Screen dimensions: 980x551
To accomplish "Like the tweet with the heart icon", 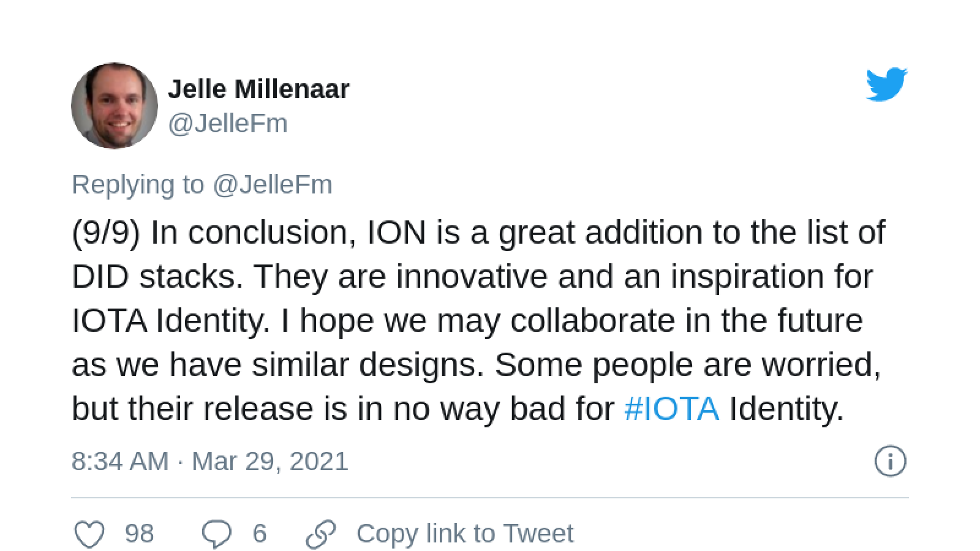I will (89, 534).
